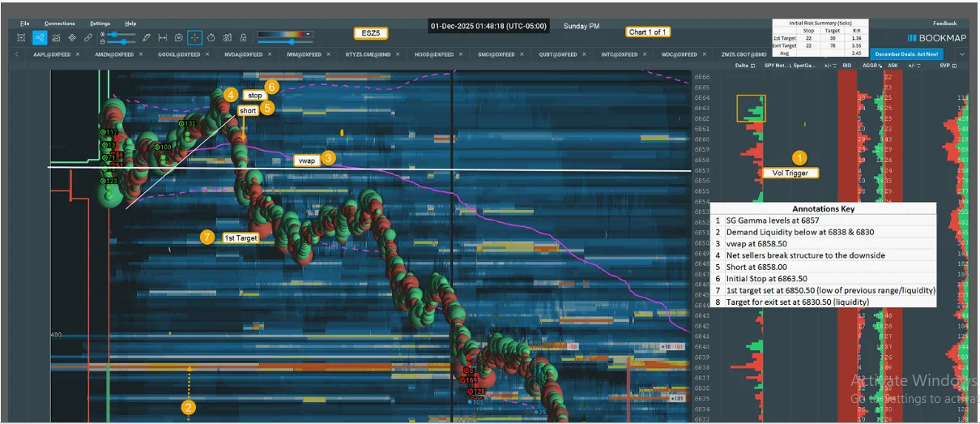Click the drawing pencil tool icon
Screen dimensions: 980x424
(x=147, y=37)
